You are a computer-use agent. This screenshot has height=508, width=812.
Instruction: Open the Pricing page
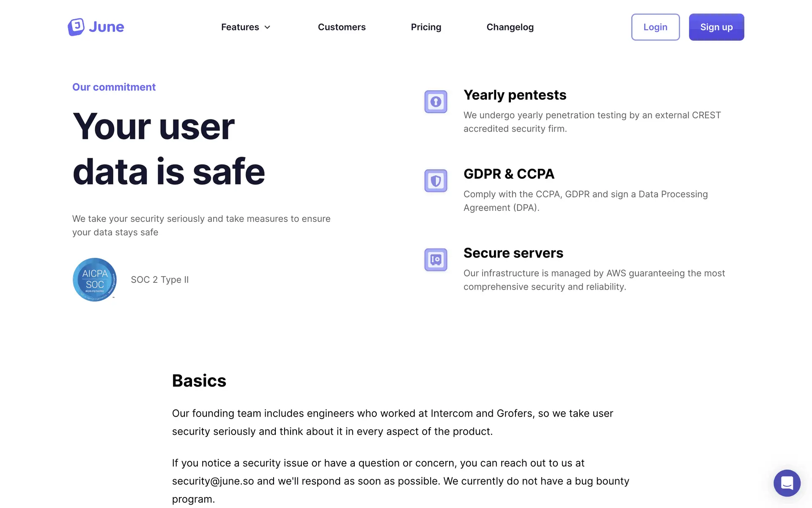(426, 27)
